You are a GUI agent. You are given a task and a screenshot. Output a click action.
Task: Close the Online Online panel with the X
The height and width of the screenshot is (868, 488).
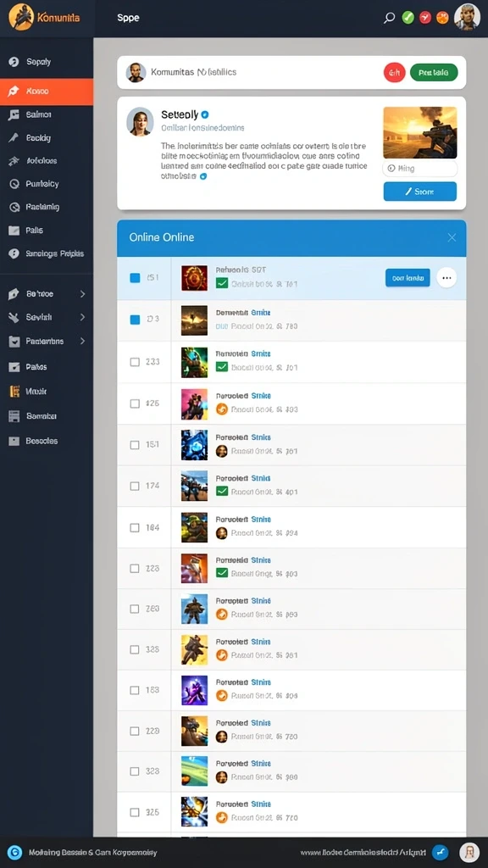pyautogui.click(x=452, y=237)
